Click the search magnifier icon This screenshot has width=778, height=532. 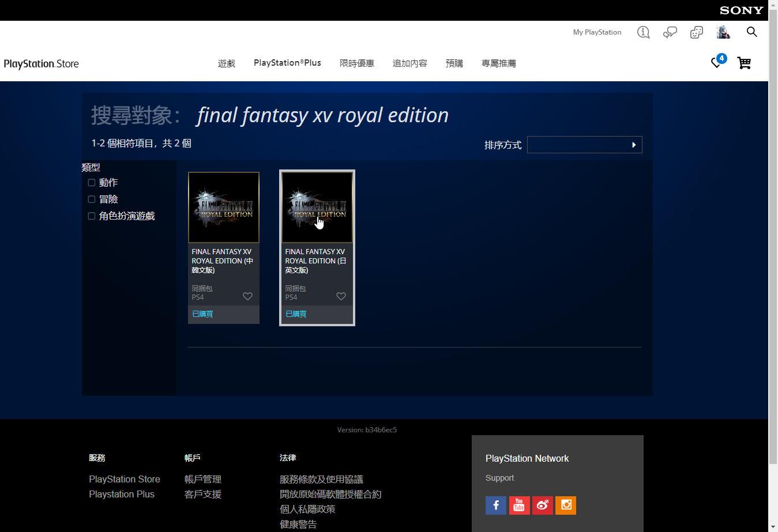point(751,32)
